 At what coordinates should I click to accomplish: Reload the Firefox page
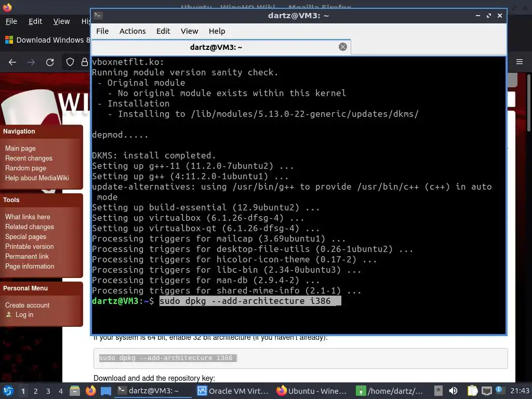50,62
